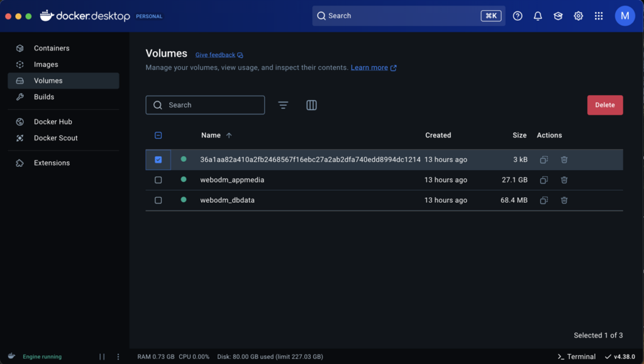Viewport: 644px width, 364px height.
Task: Click the top global Search bar
Action: tap(409, 16)
